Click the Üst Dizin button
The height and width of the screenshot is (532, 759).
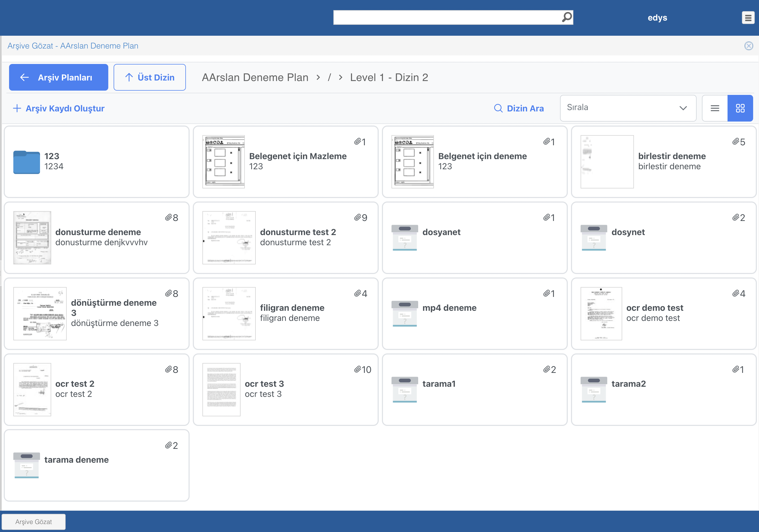pos(149,77)
